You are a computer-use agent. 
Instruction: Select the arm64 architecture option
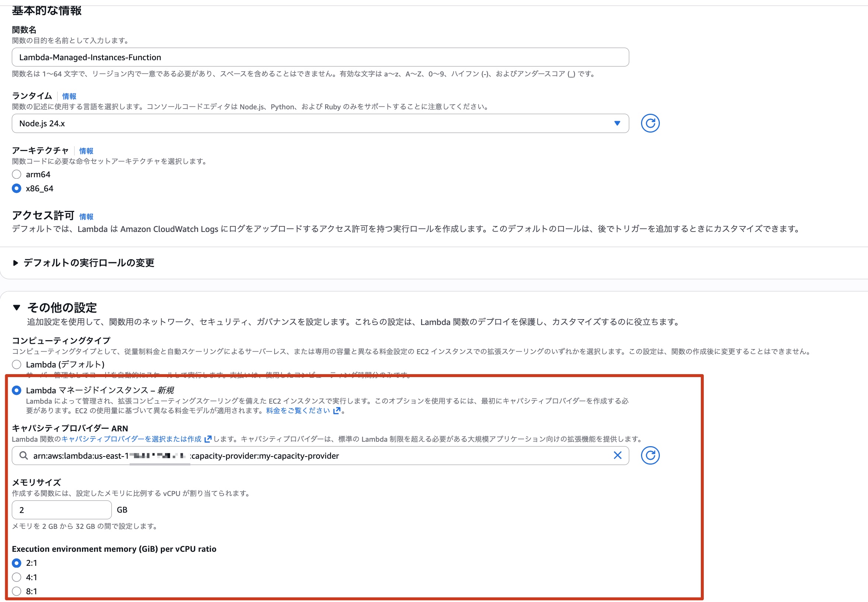[16, 174]
